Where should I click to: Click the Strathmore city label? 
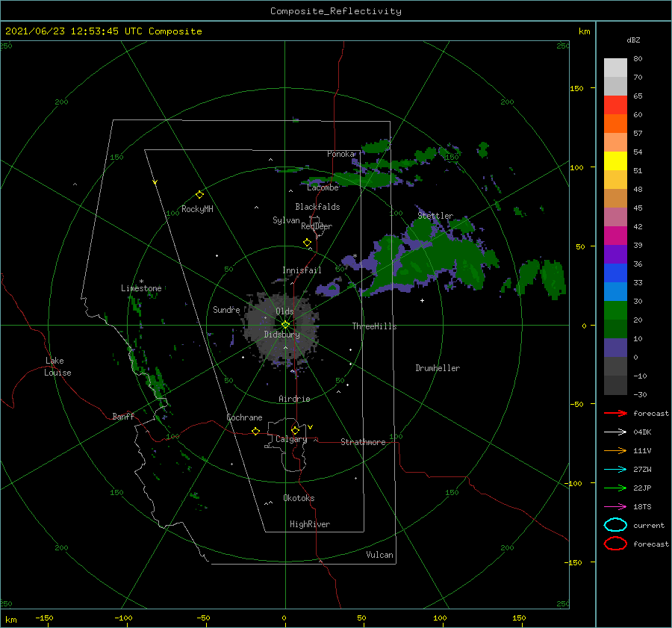[x=363, y=442]
